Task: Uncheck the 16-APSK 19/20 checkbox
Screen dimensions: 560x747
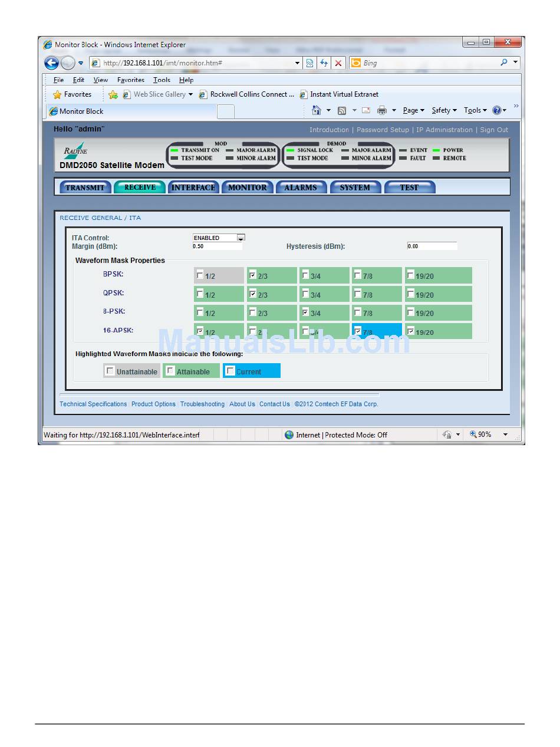Action: point(410,331)
